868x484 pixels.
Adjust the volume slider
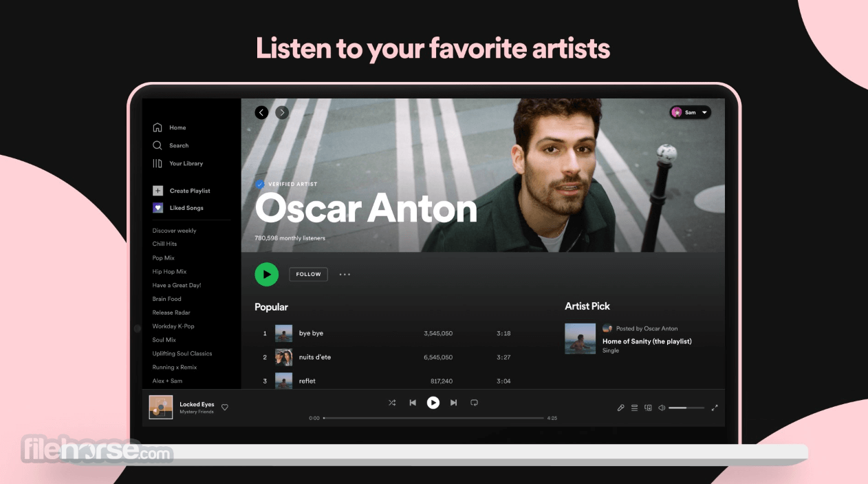pyautogui.click(x=686, y=408)
